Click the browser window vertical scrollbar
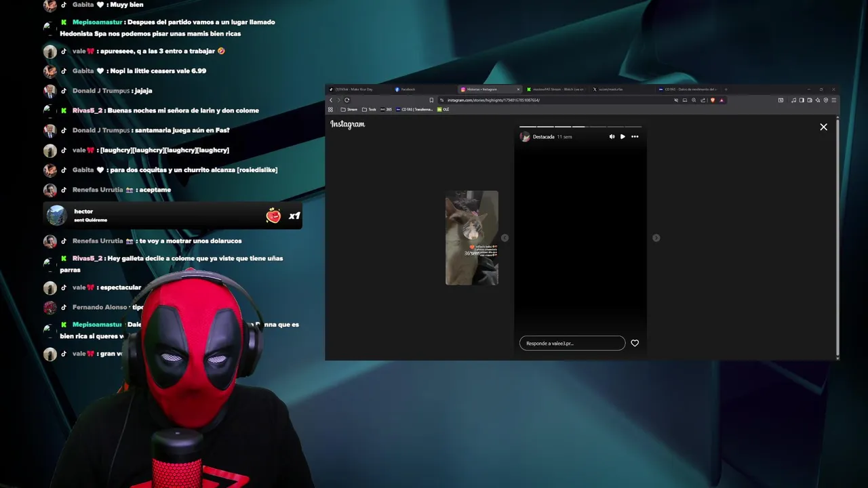This screenshot has width=868, height=488. tap(838, 237)
